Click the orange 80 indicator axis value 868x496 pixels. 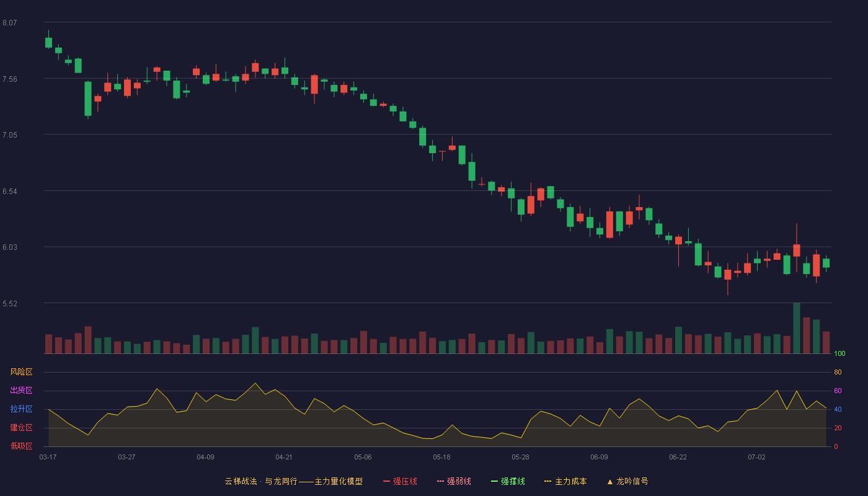pos(838,372)
